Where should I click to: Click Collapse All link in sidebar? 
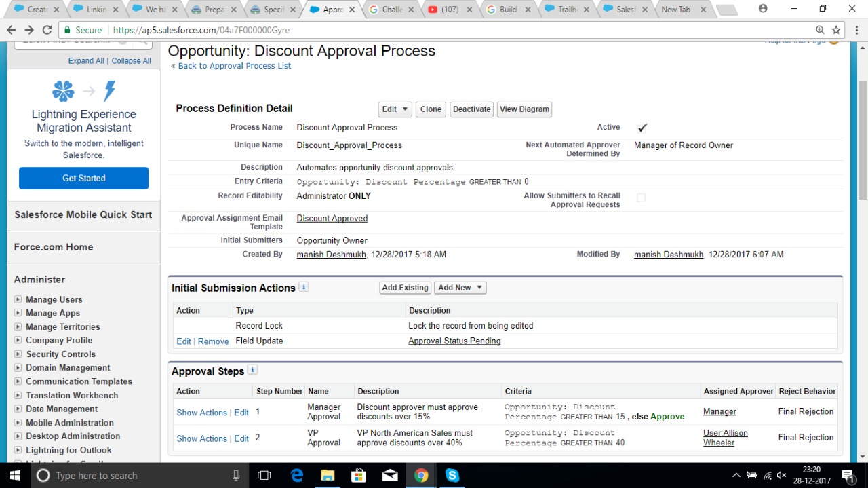click(132, 61)
